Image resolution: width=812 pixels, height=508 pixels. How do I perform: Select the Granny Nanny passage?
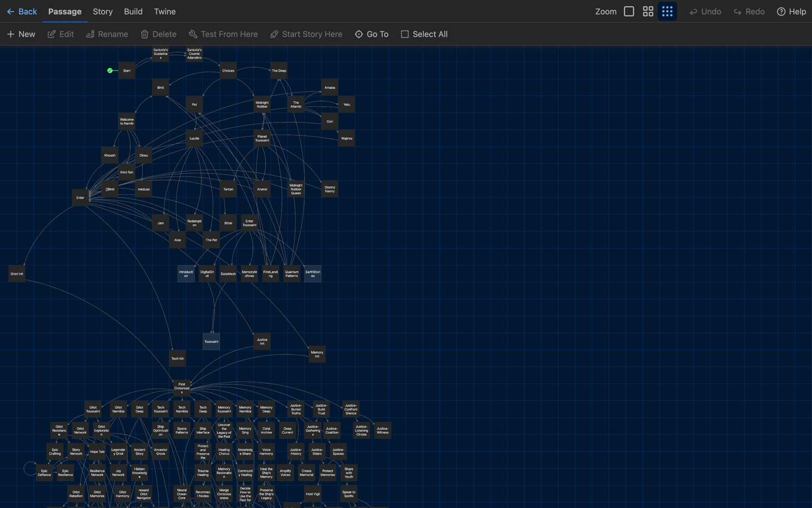330,189
